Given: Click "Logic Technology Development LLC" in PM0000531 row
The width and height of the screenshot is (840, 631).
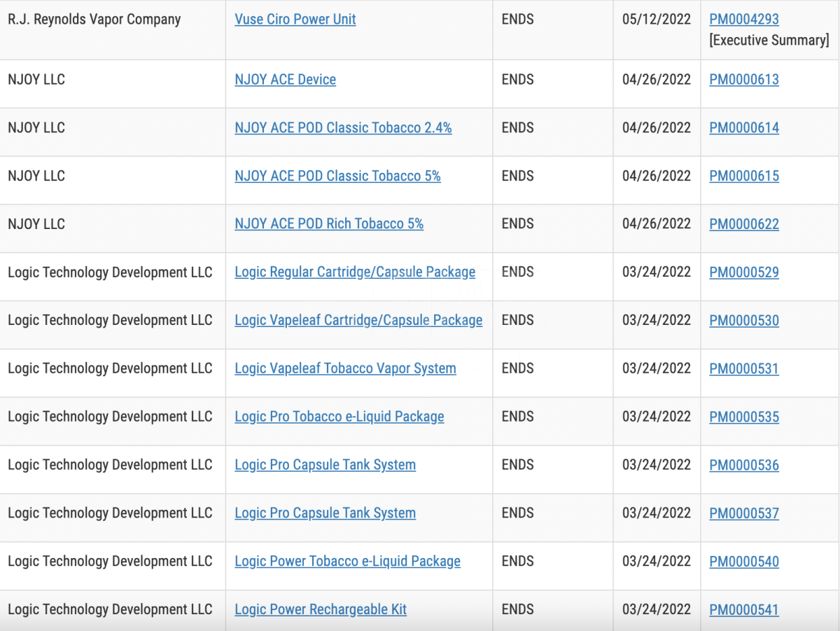Looking at the screenshot, I should 110,369.
